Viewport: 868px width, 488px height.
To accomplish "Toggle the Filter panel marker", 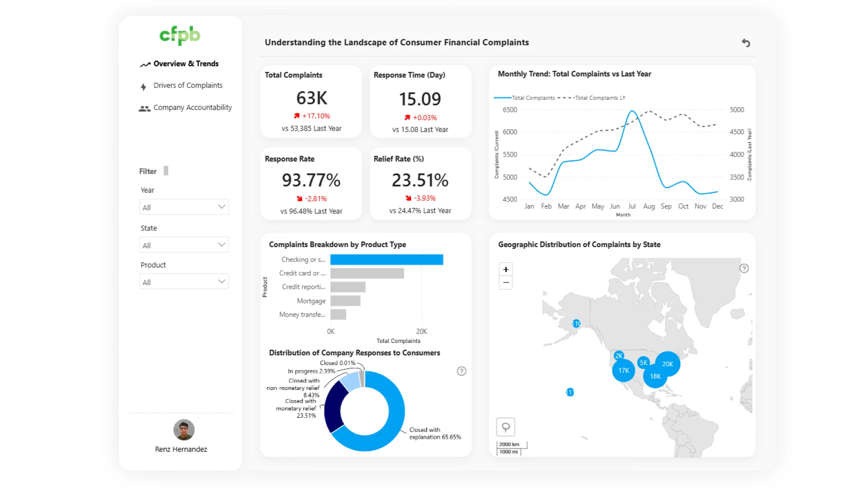I will 166,171.
